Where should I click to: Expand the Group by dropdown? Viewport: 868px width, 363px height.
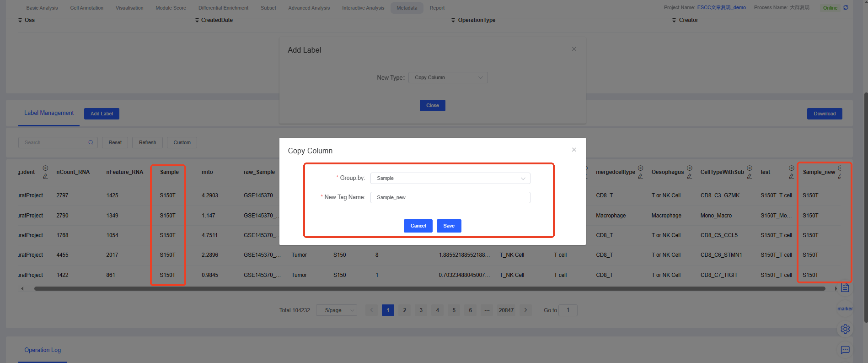point(450,178)
